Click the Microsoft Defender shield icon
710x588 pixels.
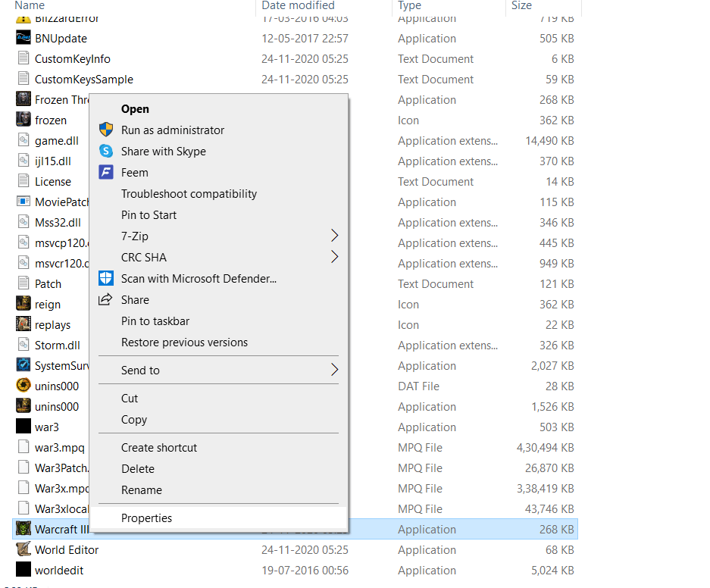[x=106, y=279]
